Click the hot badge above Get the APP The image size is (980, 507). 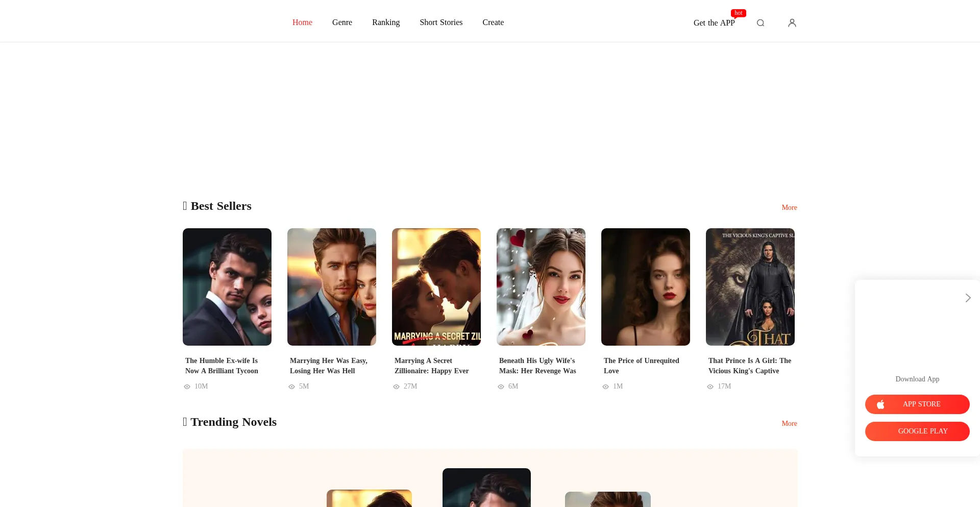738,13
